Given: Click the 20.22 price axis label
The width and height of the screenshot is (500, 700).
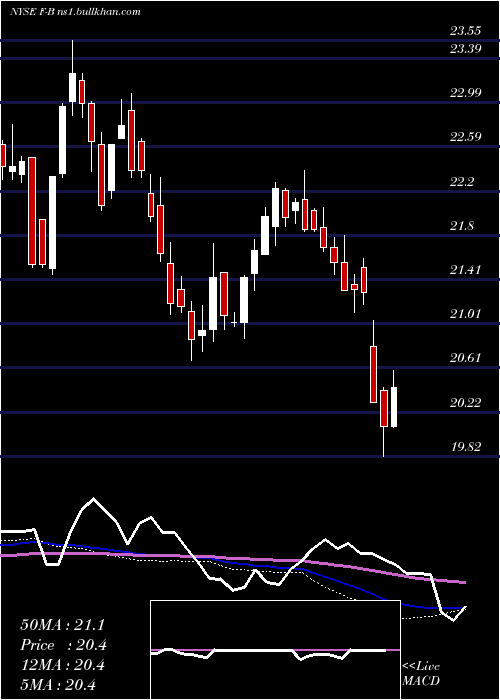Looking at the screenshot, I should tap(466, 403).
